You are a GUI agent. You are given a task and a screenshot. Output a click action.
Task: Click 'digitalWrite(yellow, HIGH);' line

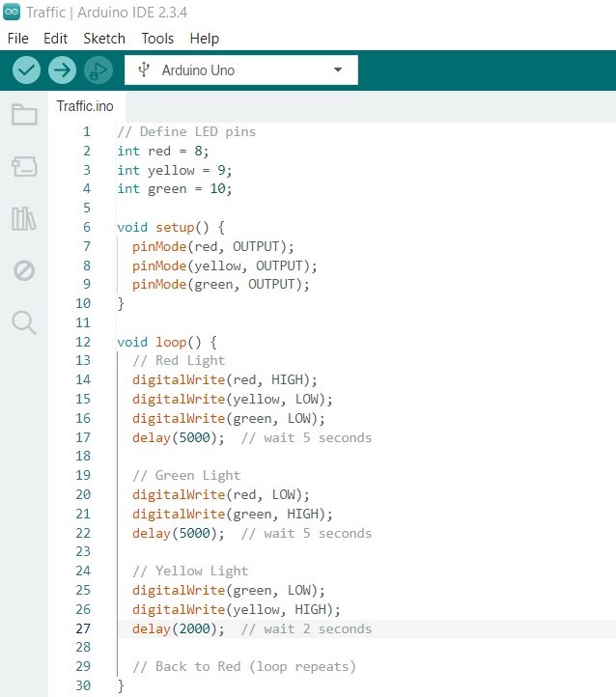236,609
